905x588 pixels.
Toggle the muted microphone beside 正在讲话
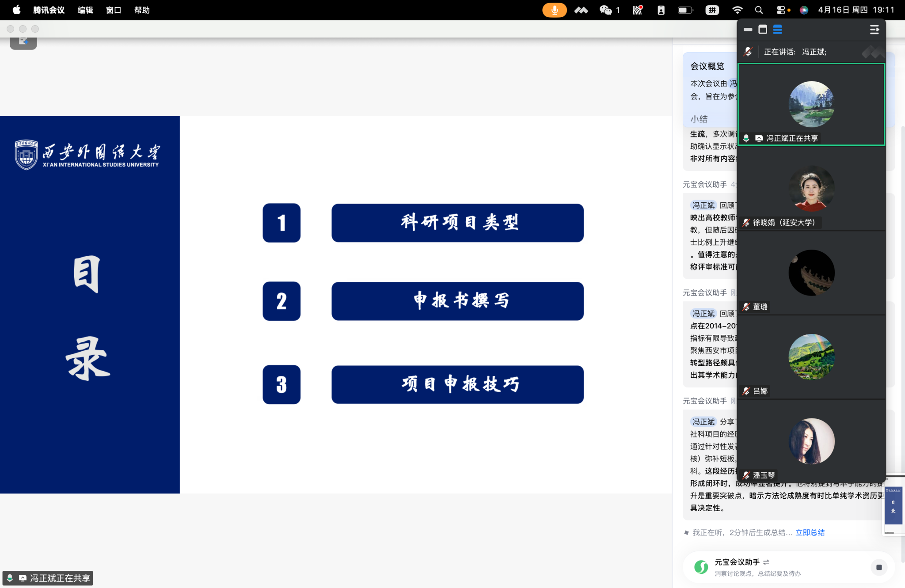tap(748, 52)
